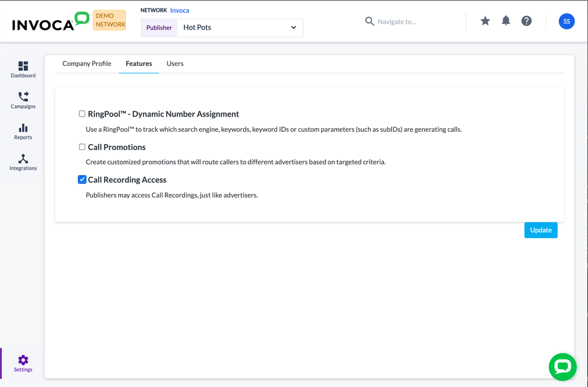
Task: Click the favorites star icon
Action: [x=485, y=21]
